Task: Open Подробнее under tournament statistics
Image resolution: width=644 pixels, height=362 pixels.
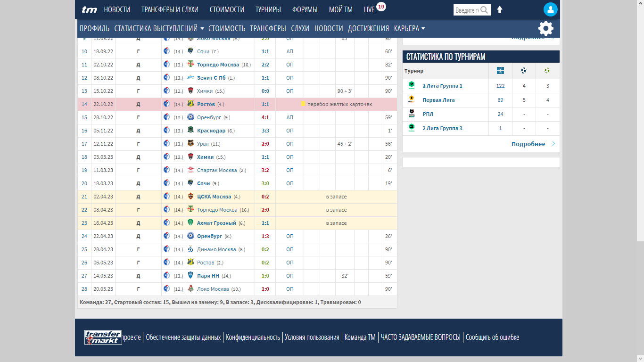Action: pyautogui.click(x=533, y=144)
